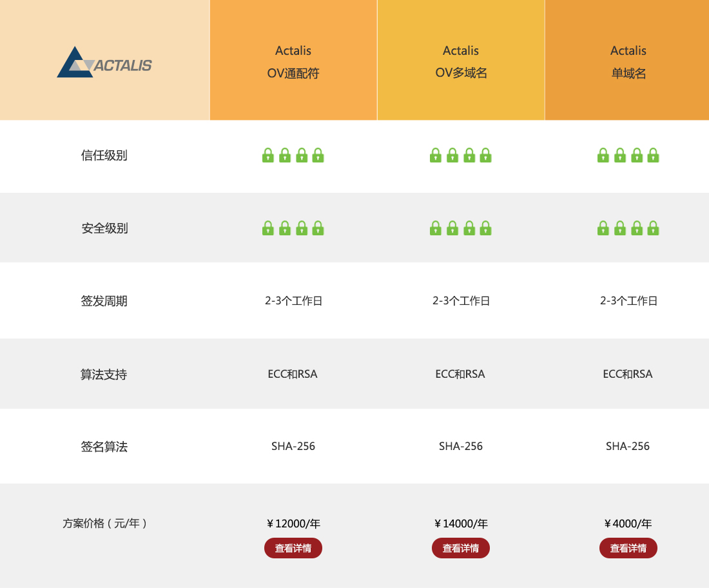This screenshot has height=588, width=709.
Task: Click second lock icon in OV通配符 信任级别
Action: pyautogui.click(x=285, y=155)
